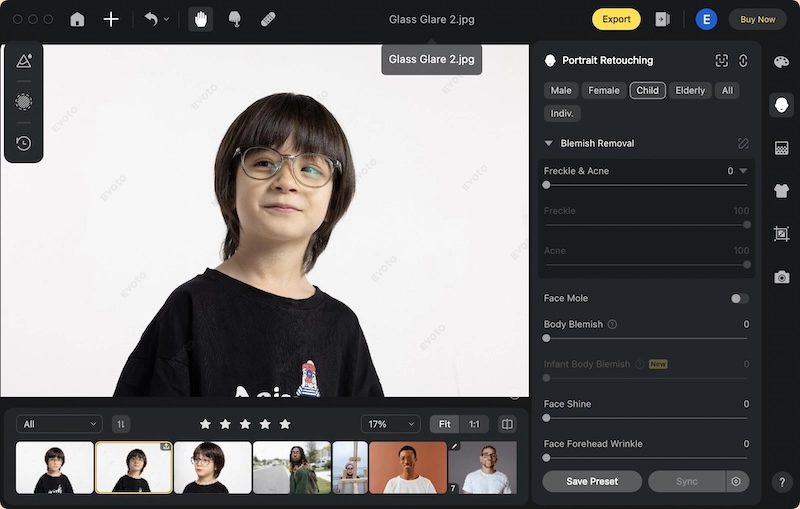
Task: Open the tethered camera panel
Action: 781,277
